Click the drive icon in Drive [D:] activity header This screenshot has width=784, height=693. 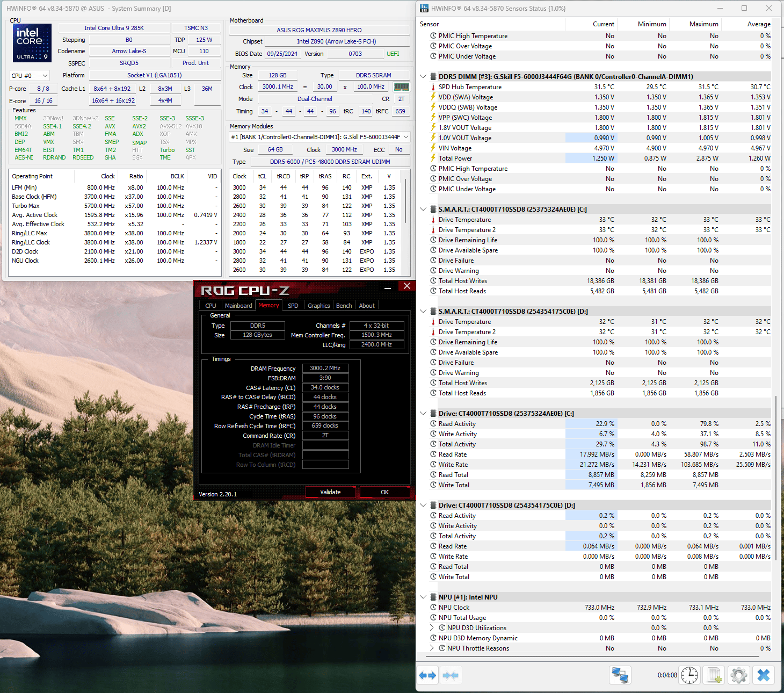pyautogui.click(x=433, y=506)
